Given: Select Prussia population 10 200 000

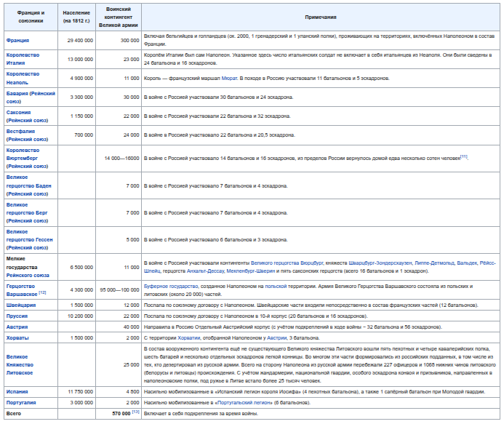Looking at the screenshot, I should pos(80,316).
